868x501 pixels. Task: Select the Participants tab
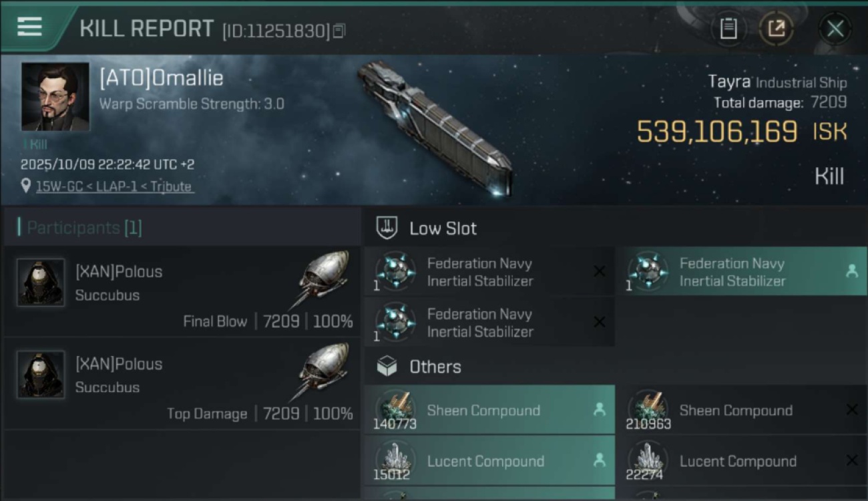coord(84,228)
